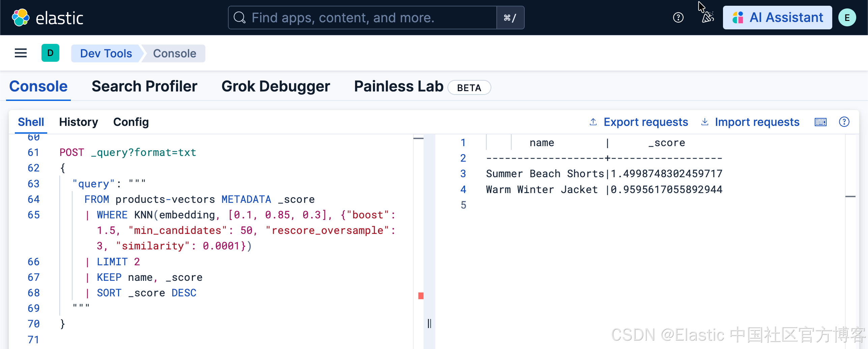
Task: Switch to Painless Lab tab
Action: tap(399, 86)
